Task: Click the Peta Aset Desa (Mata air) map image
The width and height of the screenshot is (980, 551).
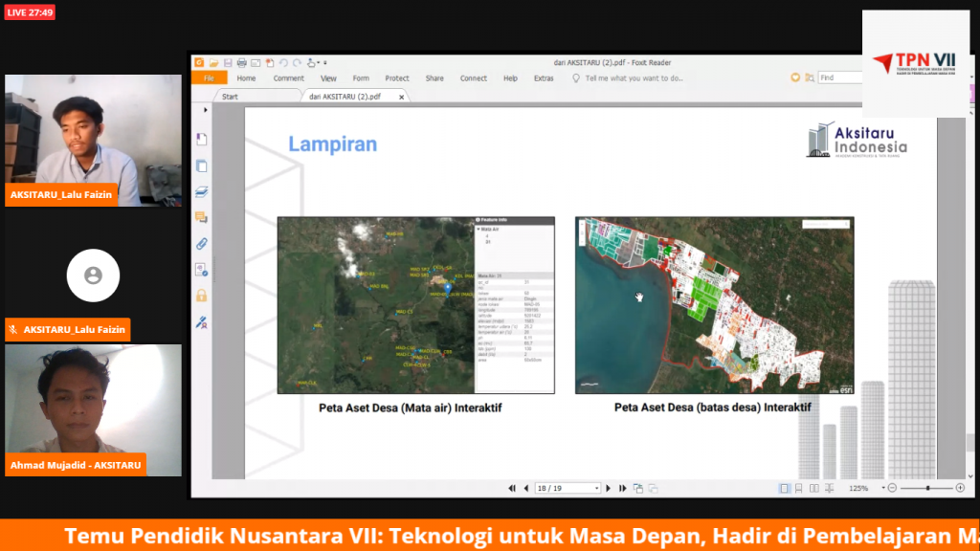Action: tap(416, 305)
